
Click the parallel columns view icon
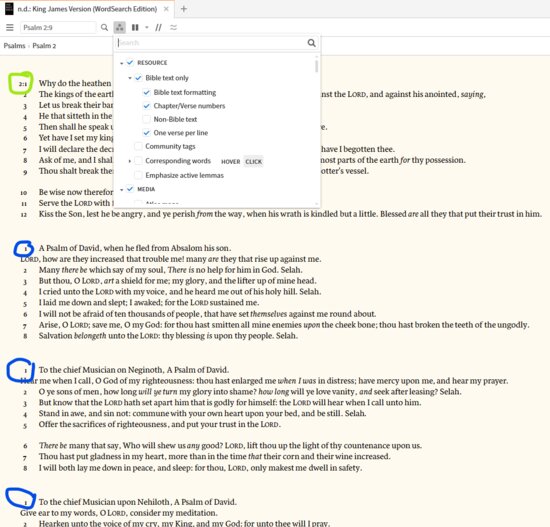[x=135, y=27]
